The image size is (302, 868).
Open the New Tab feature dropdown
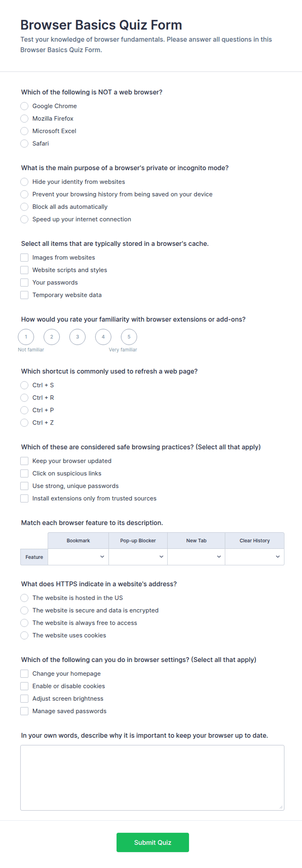(x=196, y=557)
